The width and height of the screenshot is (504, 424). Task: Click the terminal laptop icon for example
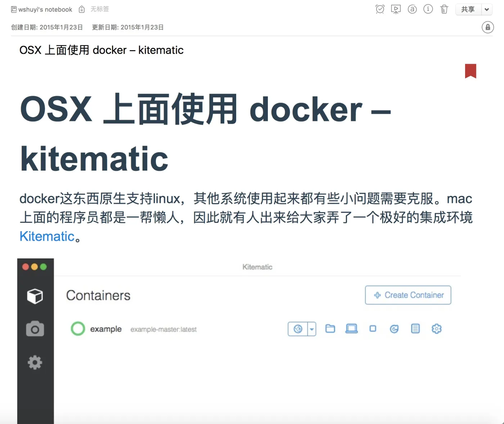tap(351, 329)
